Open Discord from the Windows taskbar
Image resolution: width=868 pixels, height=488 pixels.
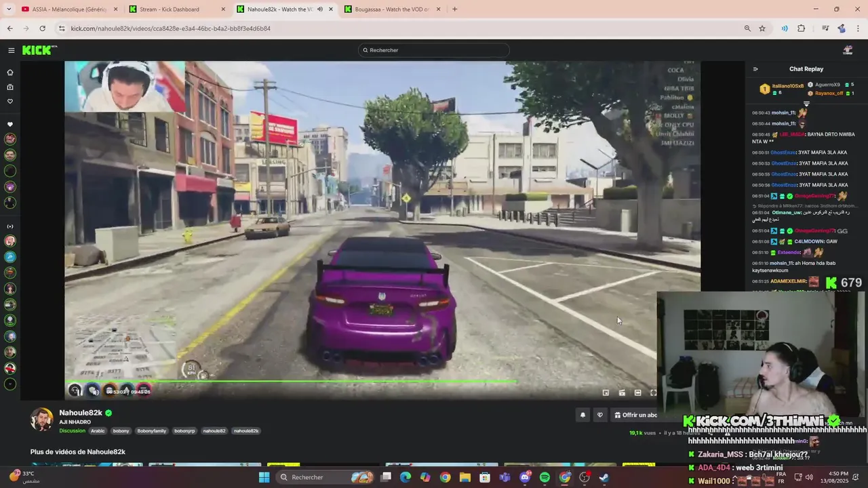(525, 477)
